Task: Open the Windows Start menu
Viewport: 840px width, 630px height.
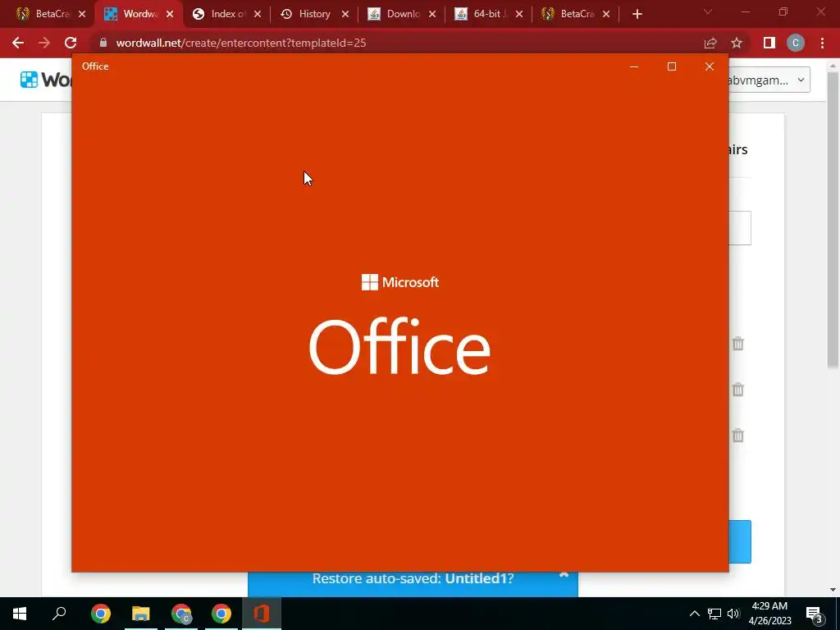Action: pos(20,614)
